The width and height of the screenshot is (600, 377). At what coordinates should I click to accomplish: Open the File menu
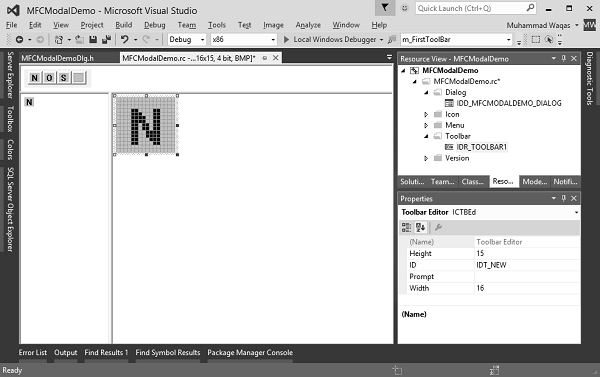click(11, 25)
